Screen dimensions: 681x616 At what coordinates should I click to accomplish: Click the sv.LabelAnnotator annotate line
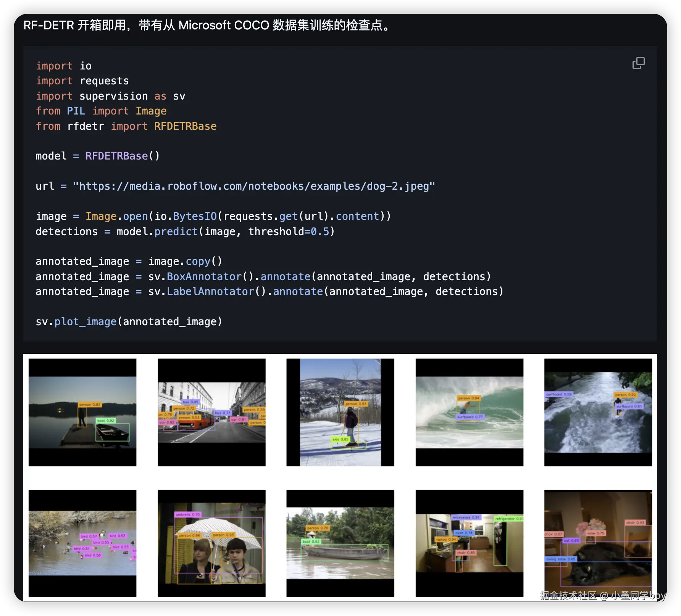pos(269,292)
